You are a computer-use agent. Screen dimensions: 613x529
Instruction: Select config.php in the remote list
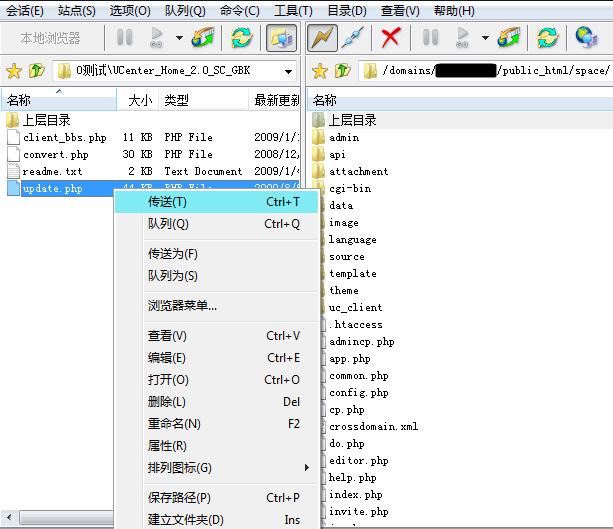coord(358,393)
